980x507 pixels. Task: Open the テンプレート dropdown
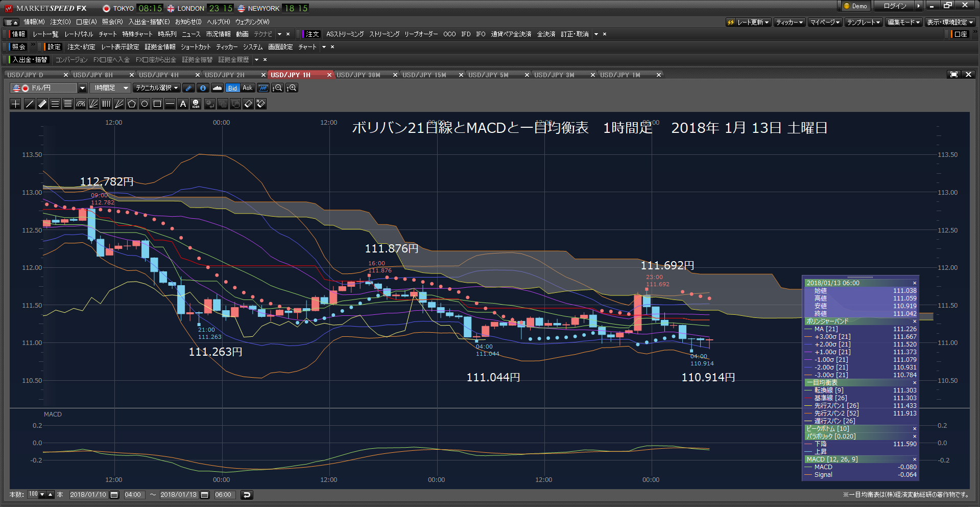864,22
